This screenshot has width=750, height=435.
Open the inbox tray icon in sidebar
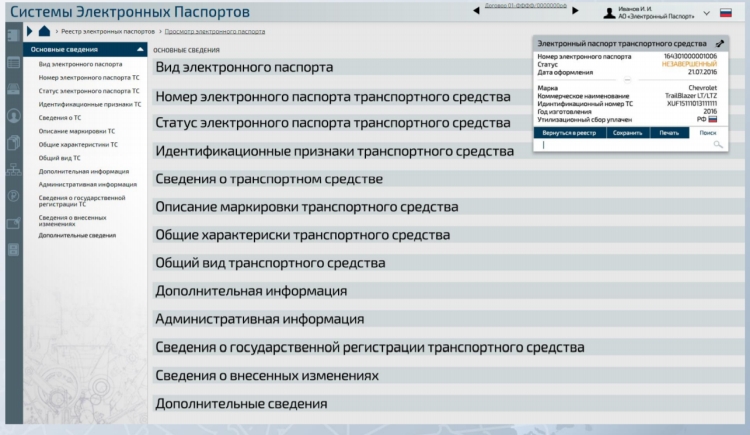pos(13,89)
